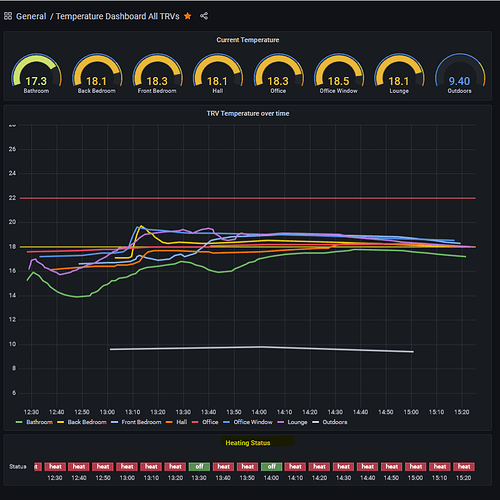Select the Outdoors gauge showing 9.40
500x500 pixels.
point(459,74)
